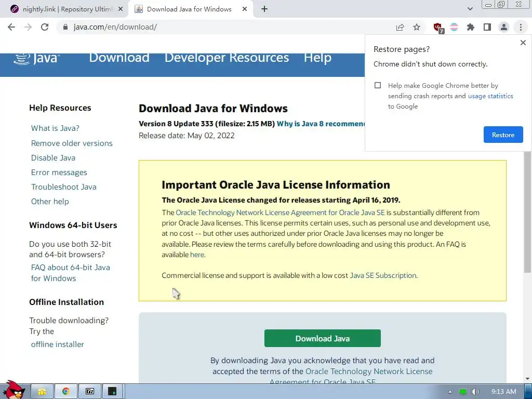This screenshot has height=399, width=532.
Task: Open the terminal taskbar icon
Action: click(112, 392)
